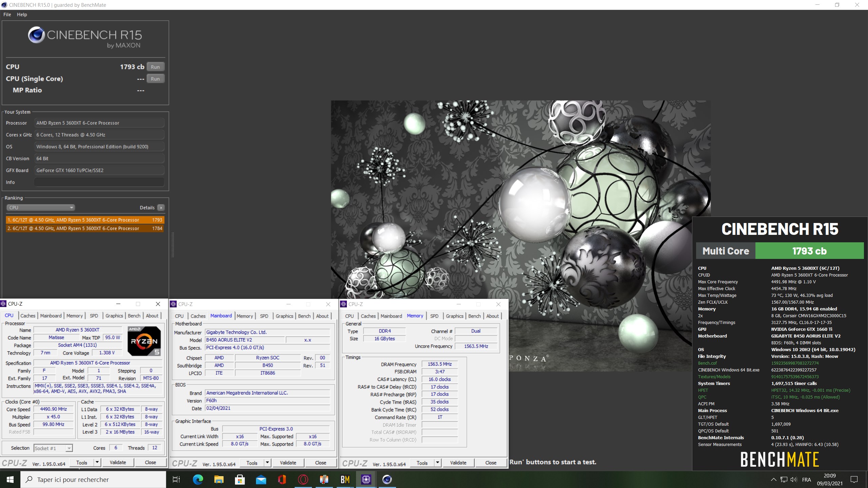The height and width of the screenshot is (488, 868).
Task: Show hidden system tray icons
Action: tap(773, 480)
